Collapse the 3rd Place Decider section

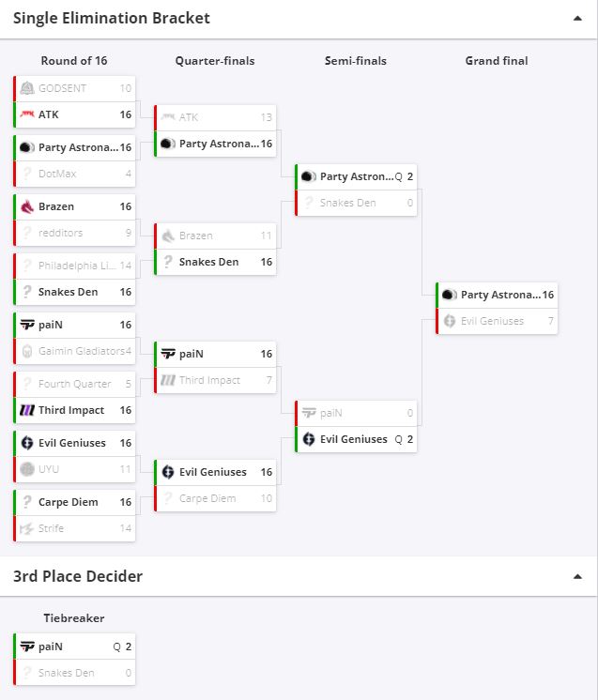click(578, 577)
